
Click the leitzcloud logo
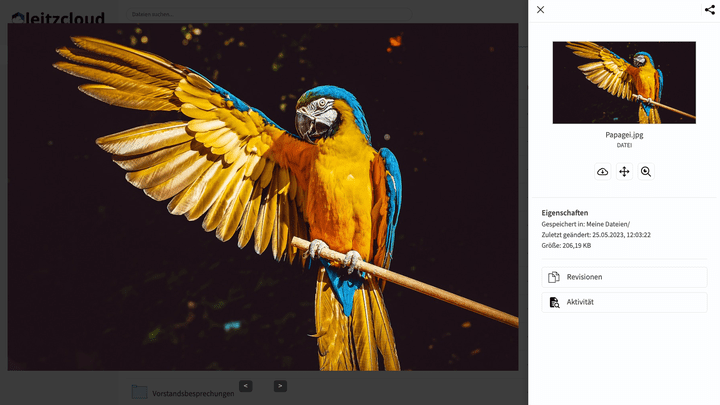(58, 16)
